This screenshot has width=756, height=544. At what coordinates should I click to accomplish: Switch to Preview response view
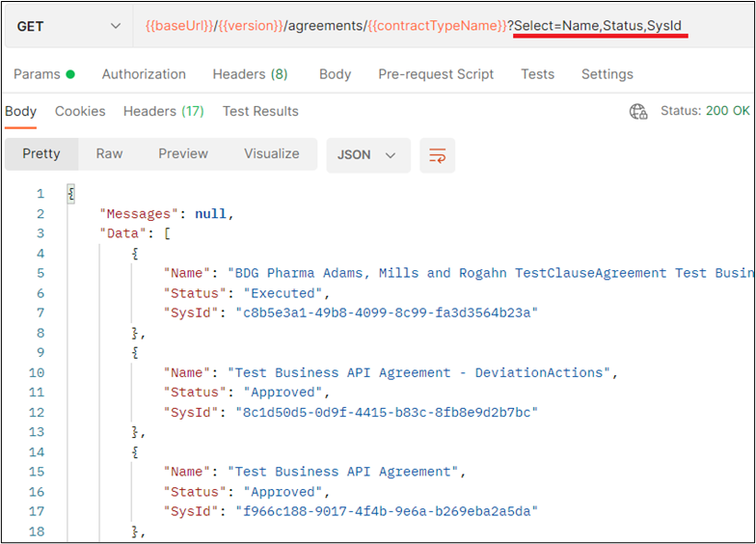tap(183, 154)
